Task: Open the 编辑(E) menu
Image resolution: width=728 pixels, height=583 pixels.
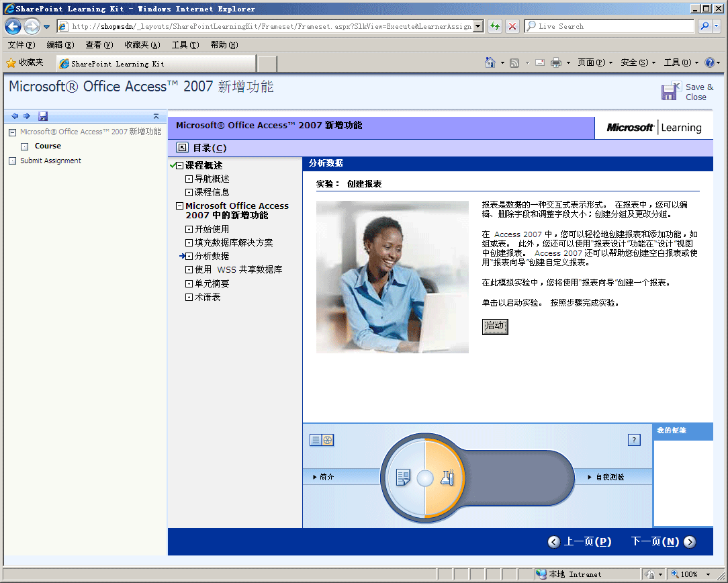Action: click(x=60, y=45)
